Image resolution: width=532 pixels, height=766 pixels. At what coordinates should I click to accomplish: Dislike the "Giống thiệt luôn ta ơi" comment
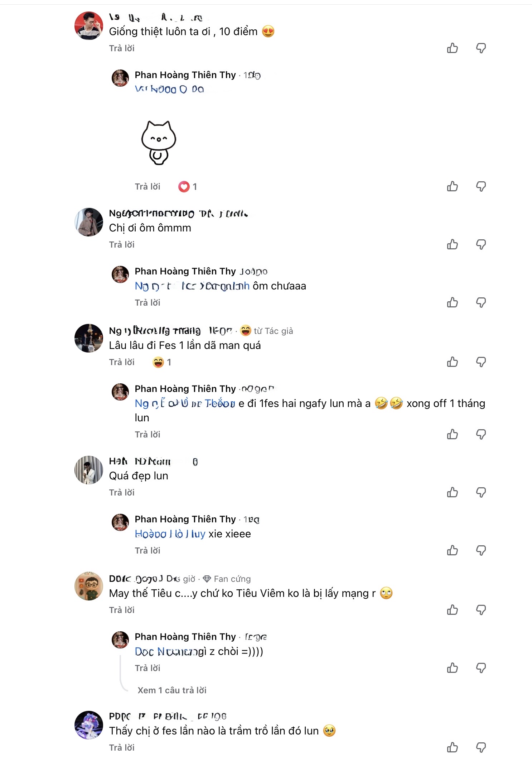coord(481,48)
